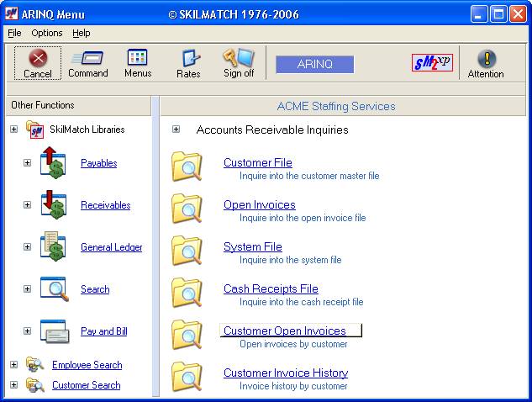Click 'Inquire into the system file' text
The height and width of the screenshot is (402, 532).
[291, 260]
